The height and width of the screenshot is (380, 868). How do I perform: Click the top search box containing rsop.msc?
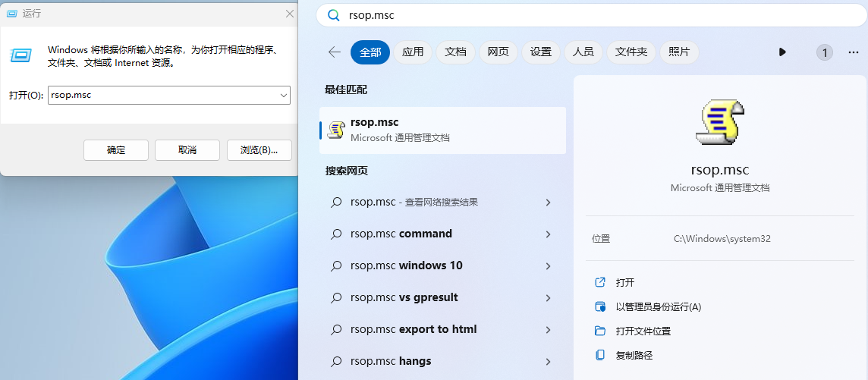point(591,15)
